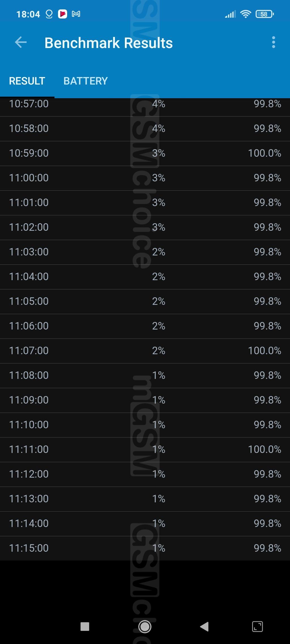290x644 pixels.
Task: Tap the Wi-Fi status icon
Action: [245, 14]
